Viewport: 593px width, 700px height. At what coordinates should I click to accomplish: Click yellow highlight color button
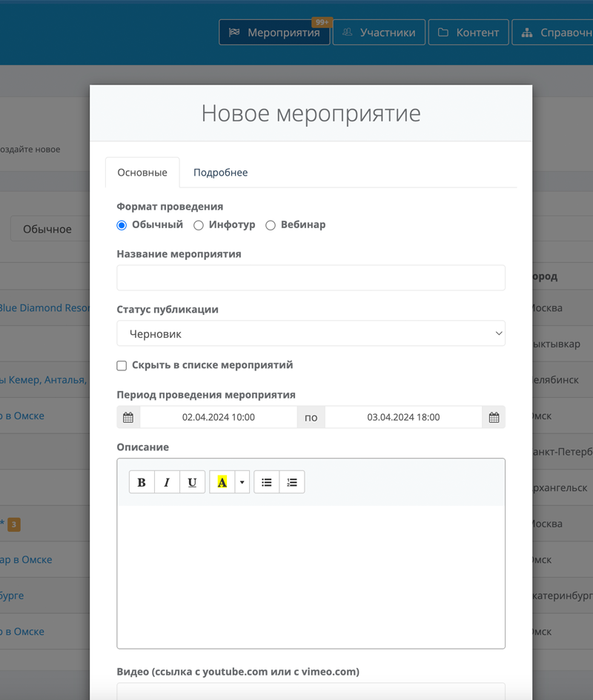point(222,482)
